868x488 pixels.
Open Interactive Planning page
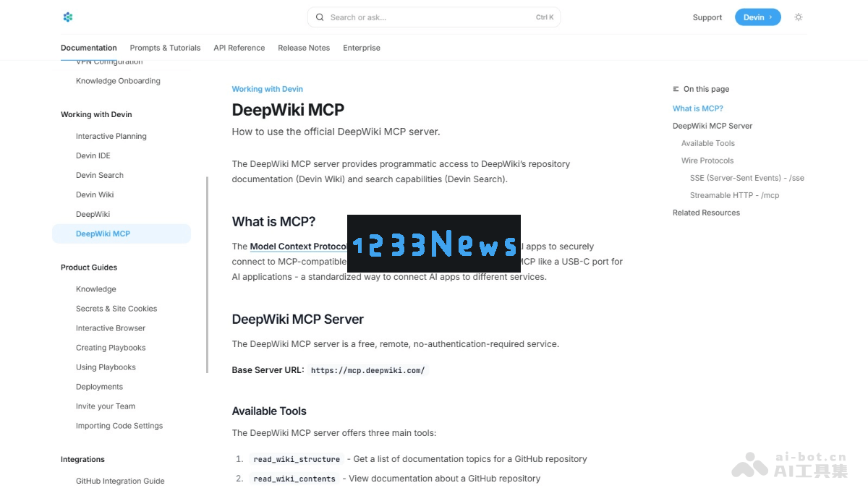click(x=111, y=136)
